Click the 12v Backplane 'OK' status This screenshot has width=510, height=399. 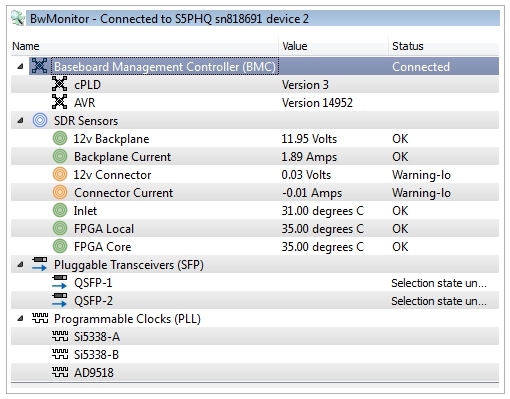click(x=400, y=139)
